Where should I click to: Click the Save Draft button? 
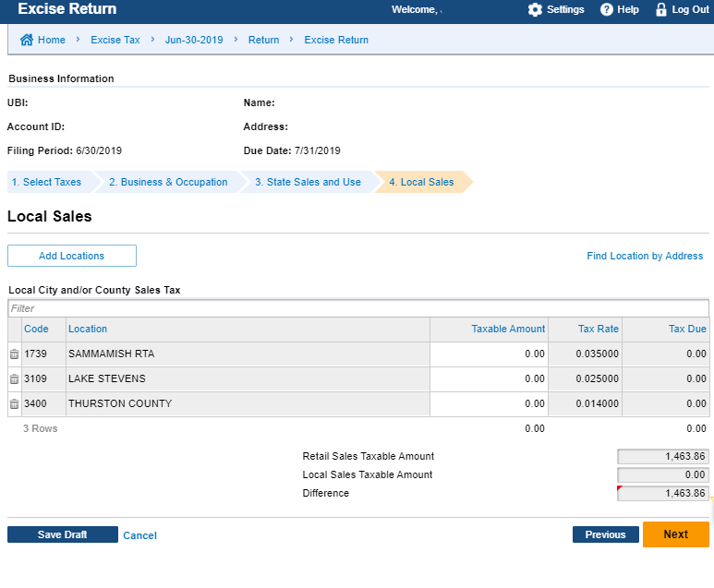click(62, 534)
